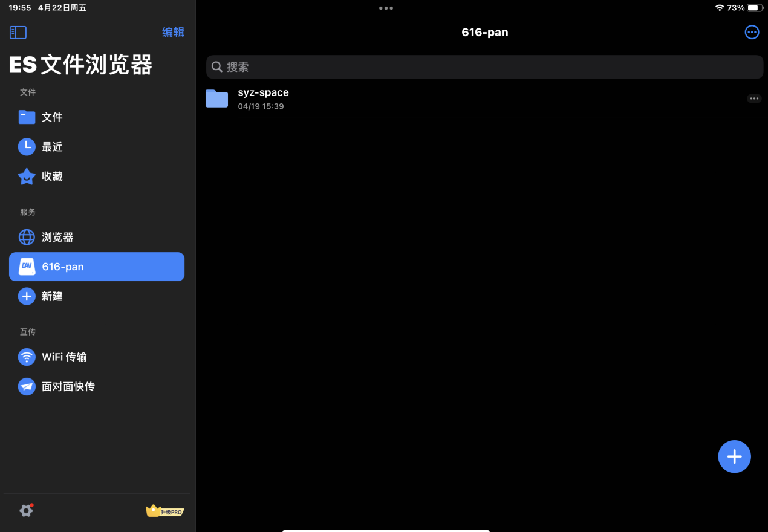
Task: Open 收藏 favorites in the sidebar
Action: [51, 176]
